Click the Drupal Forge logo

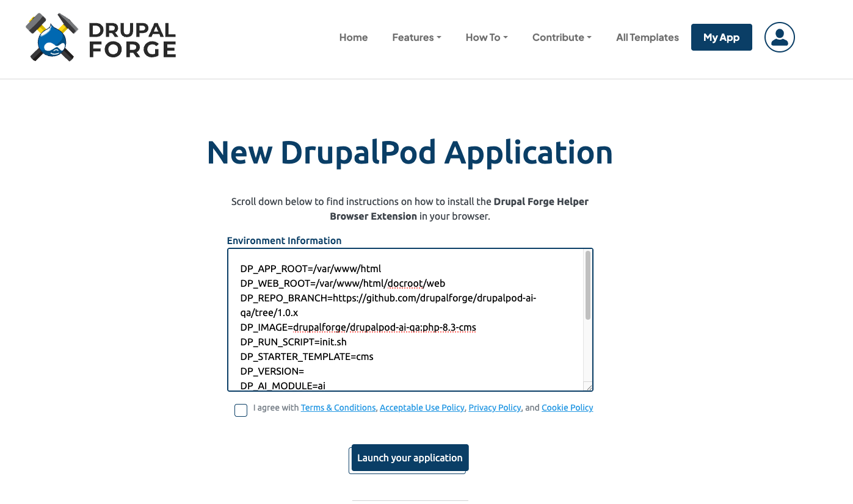click(101, 37)
